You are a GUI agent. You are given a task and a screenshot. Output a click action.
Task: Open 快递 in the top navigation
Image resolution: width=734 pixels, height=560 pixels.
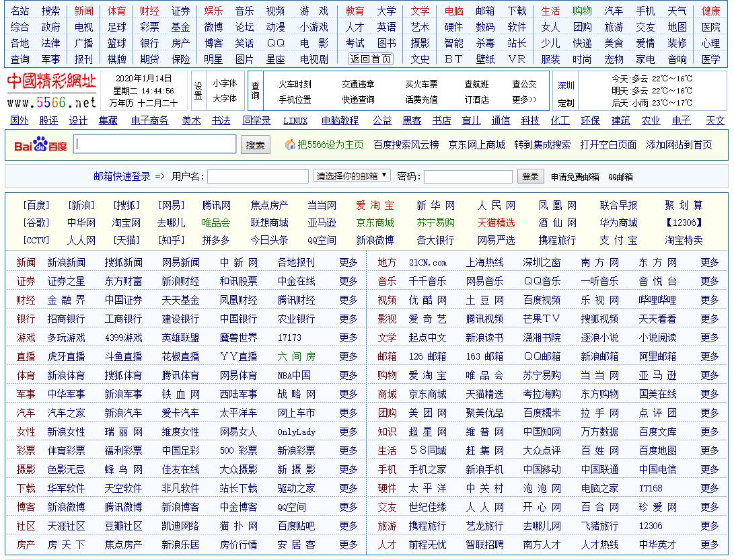point(583,44)
